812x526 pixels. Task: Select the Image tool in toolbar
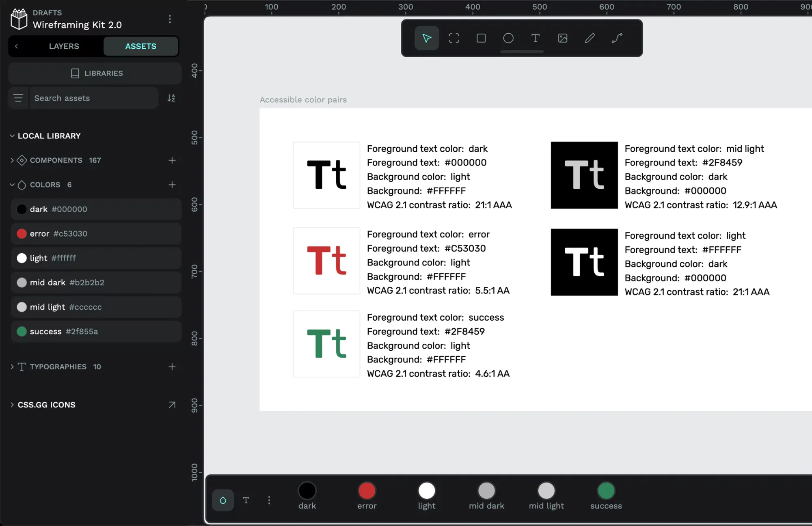tap(562, 38)
